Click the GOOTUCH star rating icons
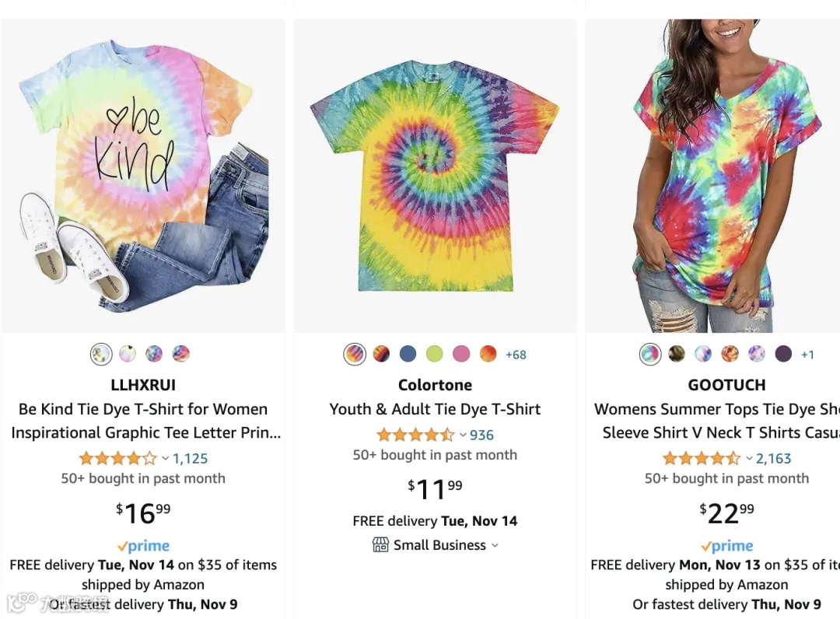Image resolution: width=840 pixels, height=619 pixels. tap(701, 459)
